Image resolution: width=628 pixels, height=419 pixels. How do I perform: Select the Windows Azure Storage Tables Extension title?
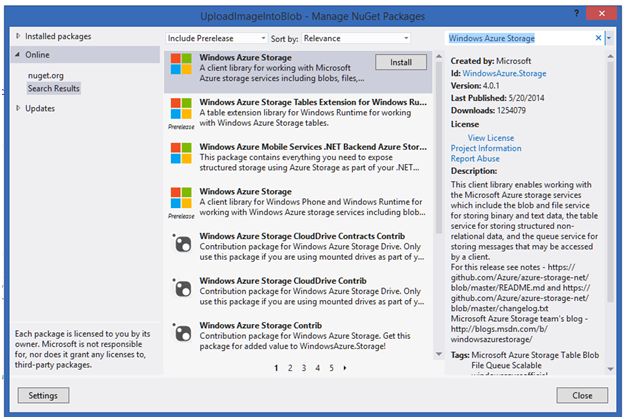tap(313, 102)
